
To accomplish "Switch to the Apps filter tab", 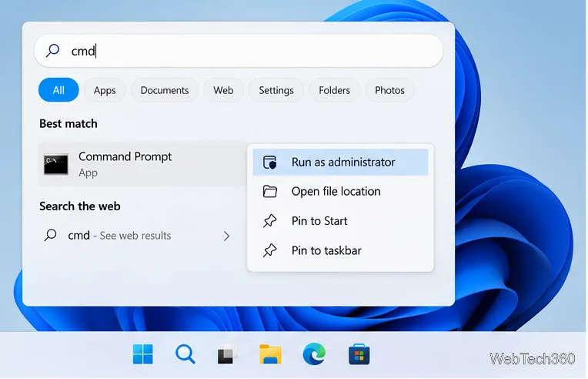I will [x=105, y=90].
